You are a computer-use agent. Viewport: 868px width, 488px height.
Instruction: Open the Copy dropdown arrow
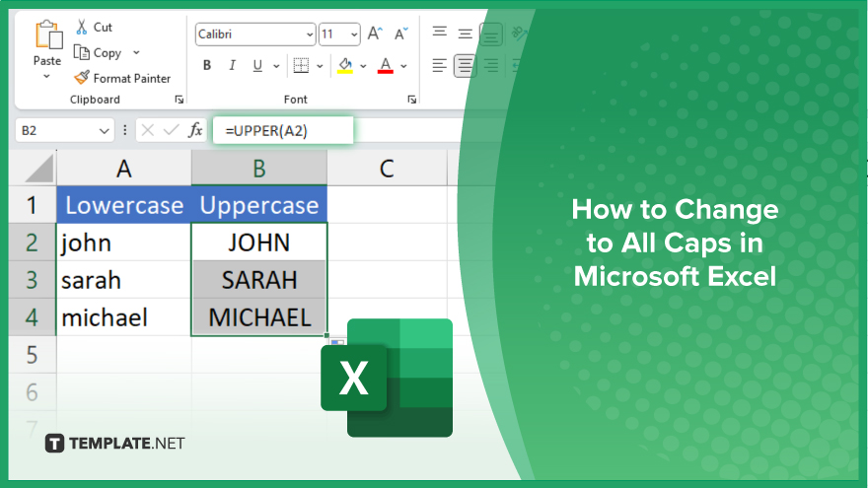point(136,52)
